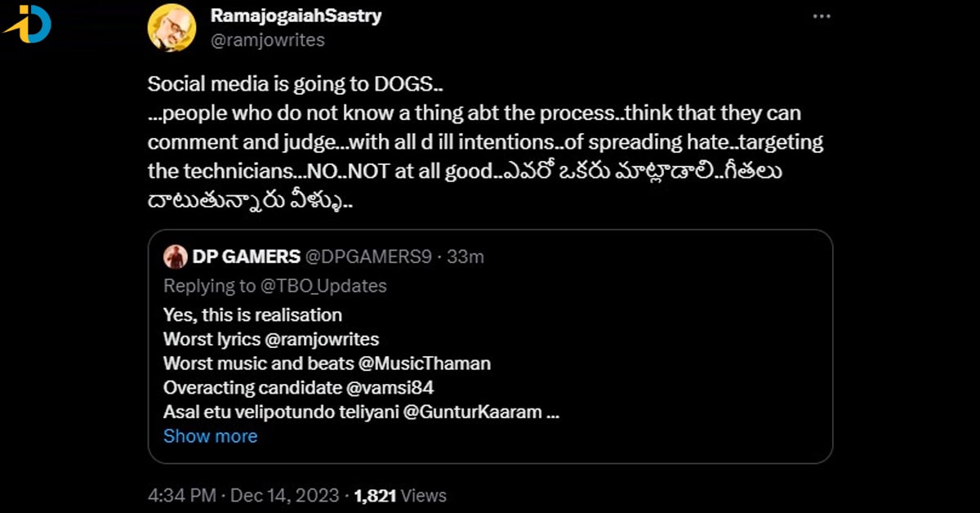The width and height of the screenshot is (980, 513).
Task: Click the iDream logo in the top-left corner
Action: pyautogui.click(x=30, y=25)
